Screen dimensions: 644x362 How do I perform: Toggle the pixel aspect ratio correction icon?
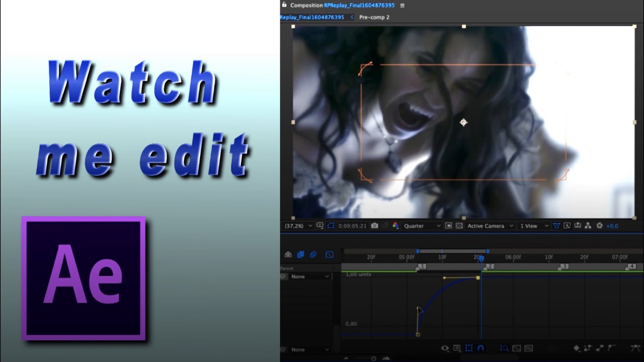pos(556,226)
